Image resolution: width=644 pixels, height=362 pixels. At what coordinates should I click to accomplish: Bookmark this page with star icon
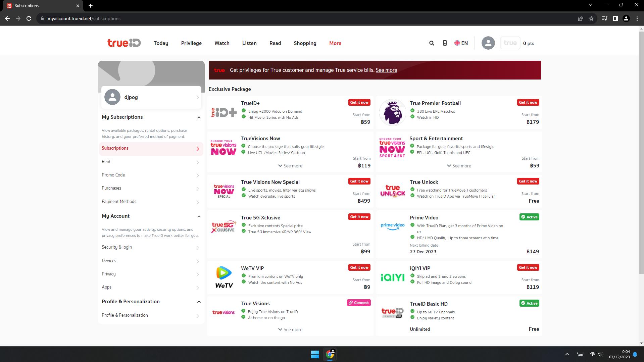(x=591, y=18)
